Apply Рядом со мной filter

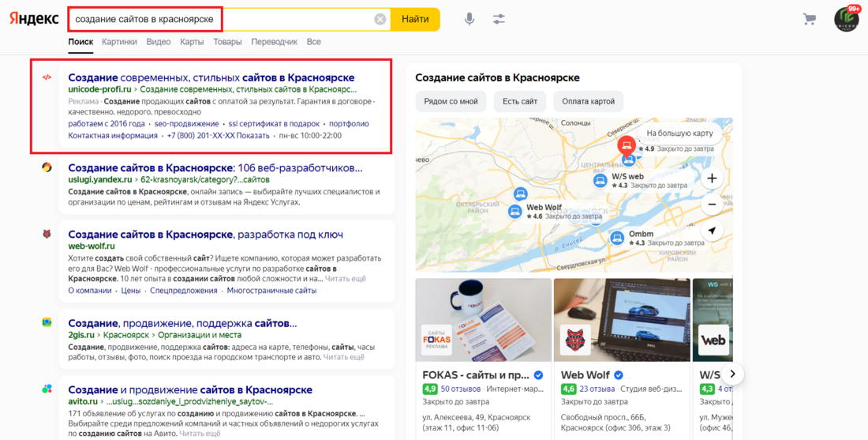pos(451,101)
